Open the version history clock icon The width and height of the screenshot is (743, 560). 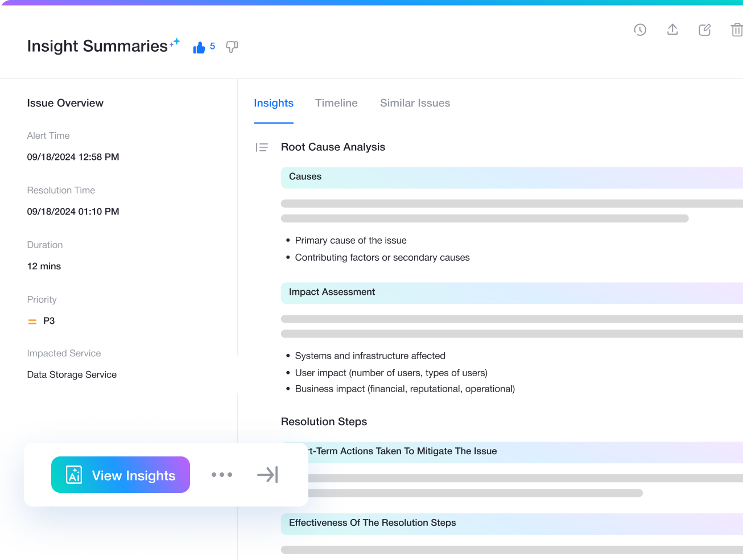[640, 30]
